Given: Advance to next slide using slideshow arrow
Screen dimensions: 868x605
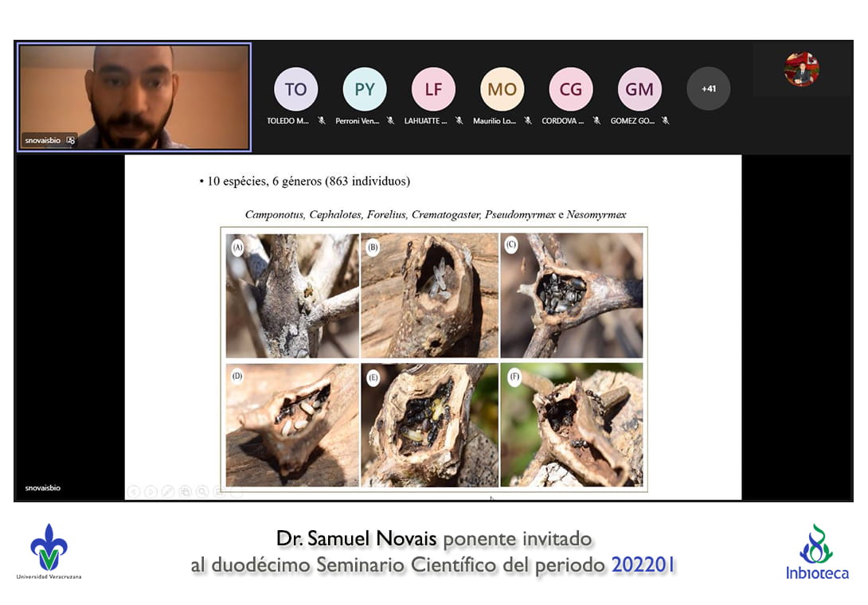Looking at the screenshot, I should [151, 491].
